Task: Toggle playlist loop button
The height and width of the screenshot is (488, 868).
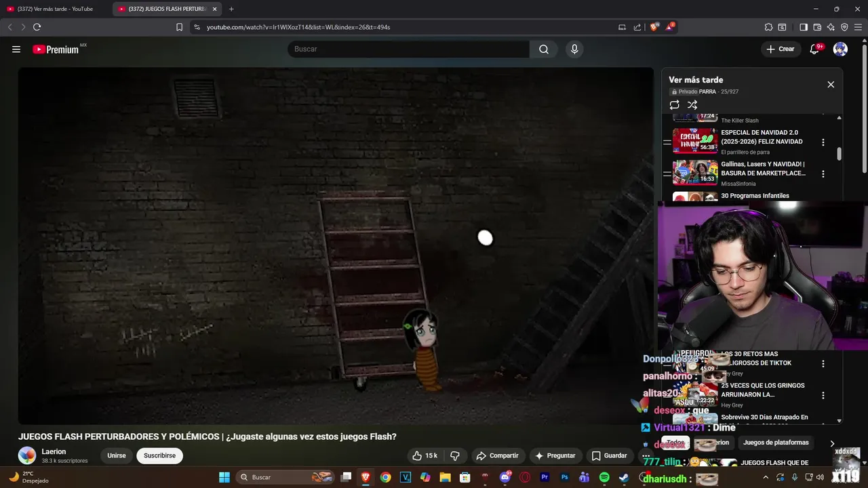Action: (674, 105)
